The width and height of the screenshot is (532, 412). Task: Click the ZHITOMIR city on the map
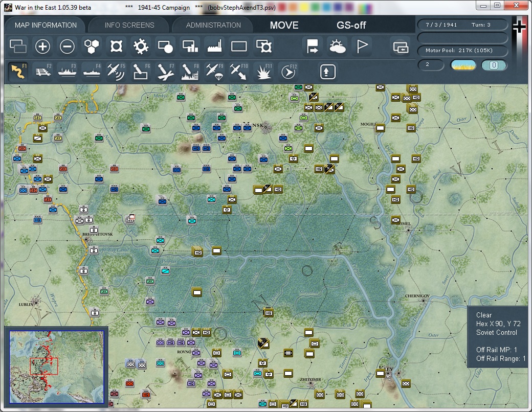pyautogui.click(x=311, y=384)
